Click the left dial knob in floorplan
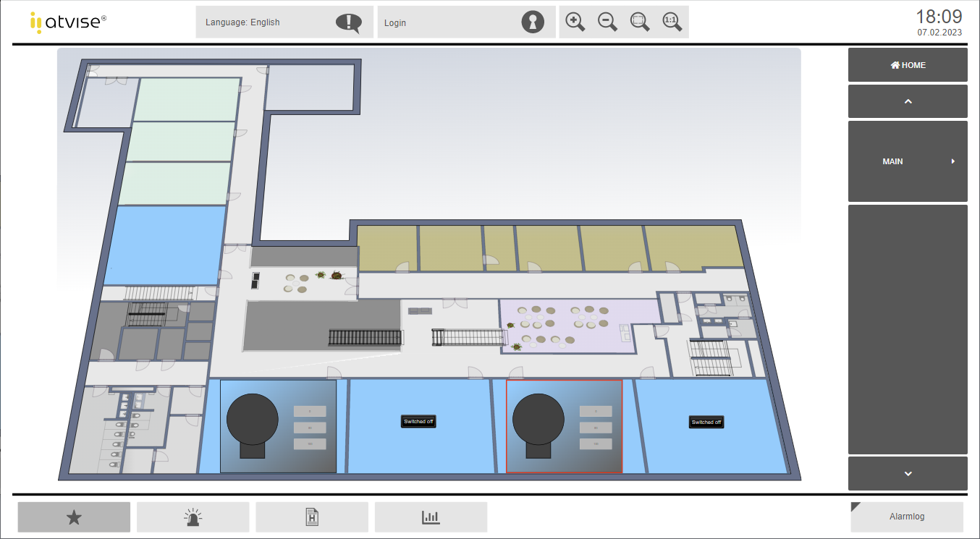The height and width of the screenshot is (539, 980). click(x=252, y=420)
